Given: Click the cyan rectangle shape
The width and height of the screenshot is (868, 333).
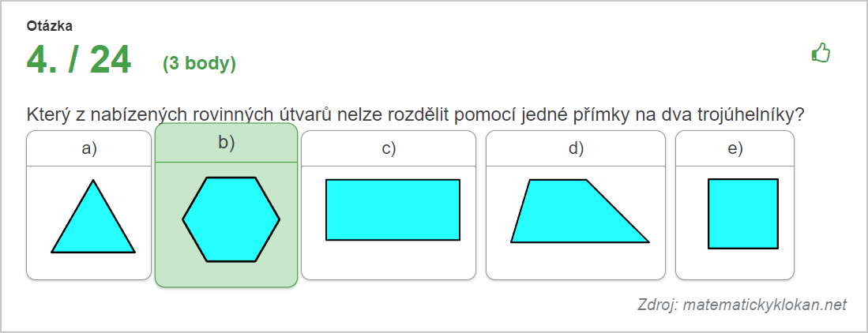Looking at the screenshot, I should (393, 210).
